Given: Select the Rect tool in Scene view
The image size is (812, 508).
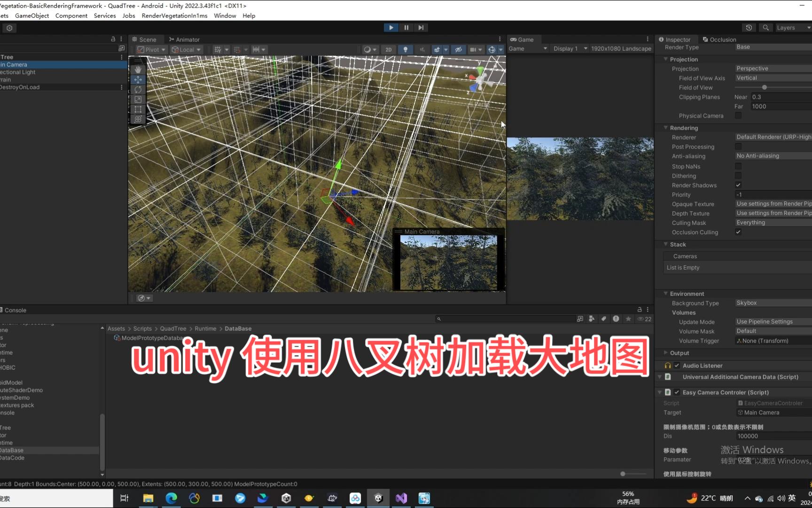Looking at the screenshot, I should click(138, 109).
